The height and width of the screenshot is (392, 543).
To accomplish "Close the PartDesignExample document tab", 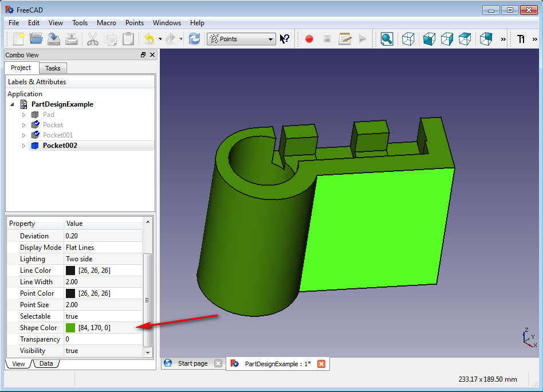I will [321, 364].
